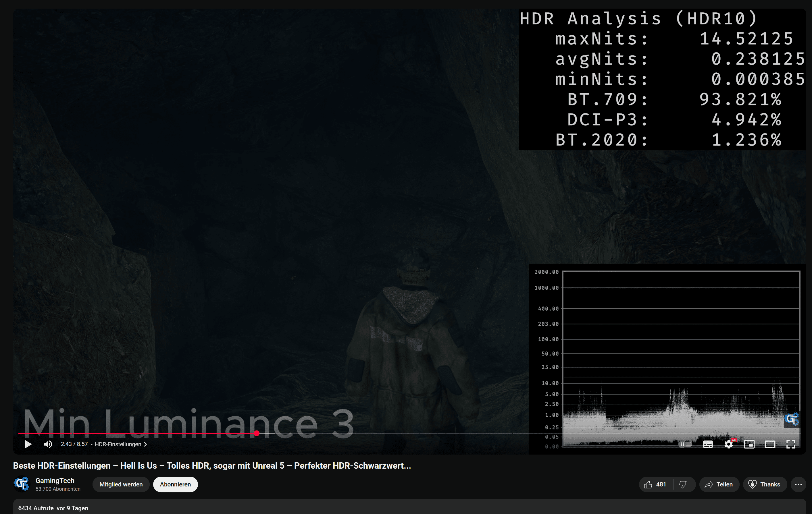This screenshot has height=514, width=812.
Task: Send Thanks to the creator
Action: coord(765,484)
